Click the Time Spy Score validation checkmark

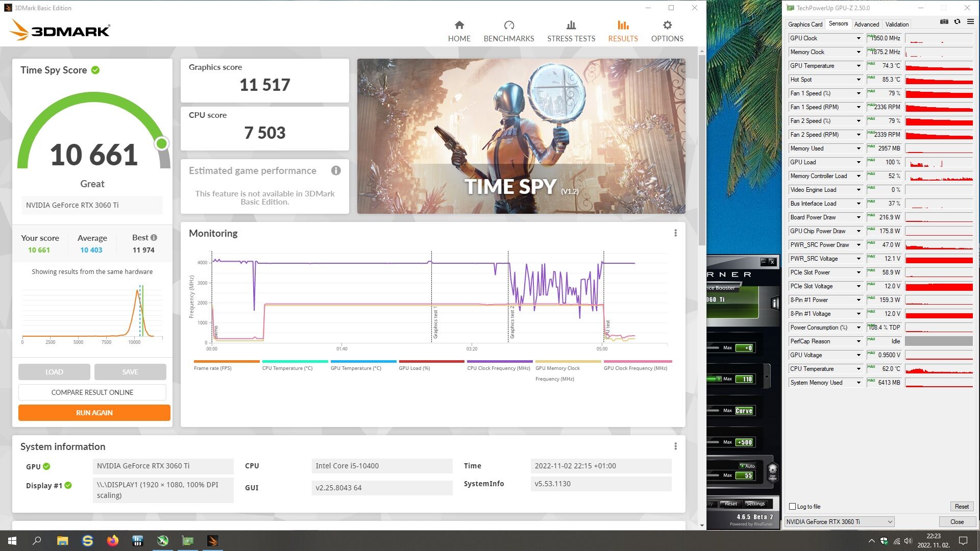coord(95,70)
